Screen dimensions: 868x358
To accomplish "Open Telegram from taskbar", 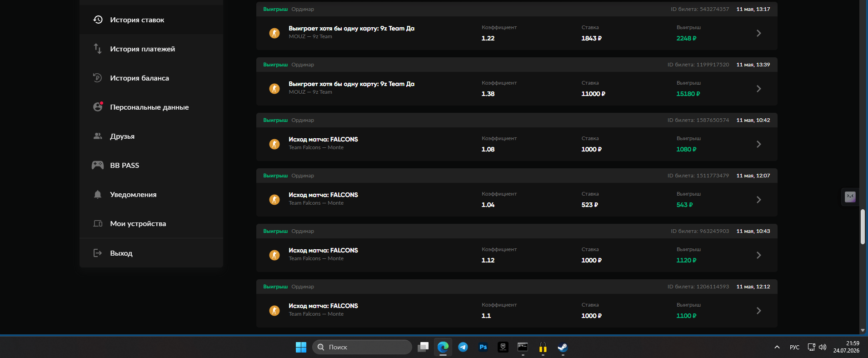I will [463, 347].
